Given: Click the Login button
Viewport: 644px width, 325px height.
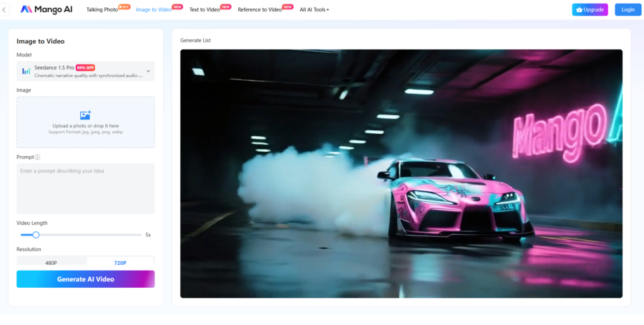Looking at the screenshot, I should 628,10.
